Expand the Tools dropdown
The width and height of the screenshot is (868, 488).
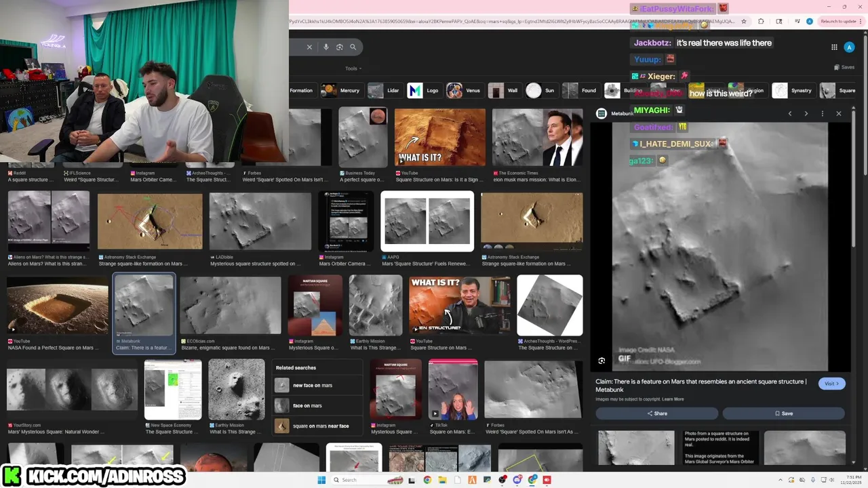353,68
